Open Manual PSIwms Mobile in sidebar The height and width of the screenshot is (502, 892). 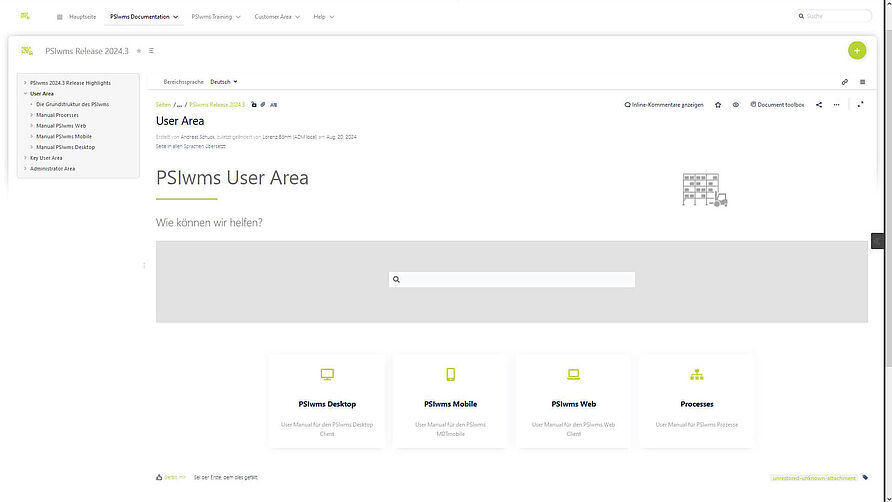(64, 137)
